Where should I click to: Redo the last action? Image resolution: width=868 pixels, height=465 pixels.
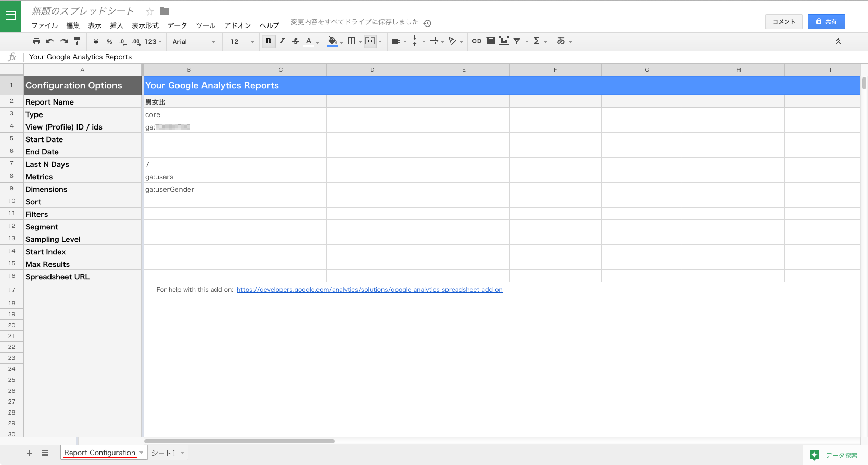pyautogui.click(x=63, y=41)
